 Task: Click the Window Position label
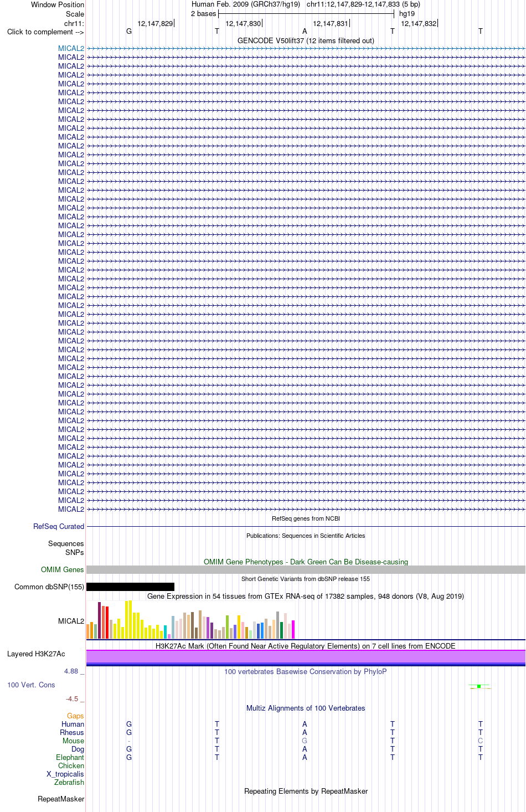(58, 4)
